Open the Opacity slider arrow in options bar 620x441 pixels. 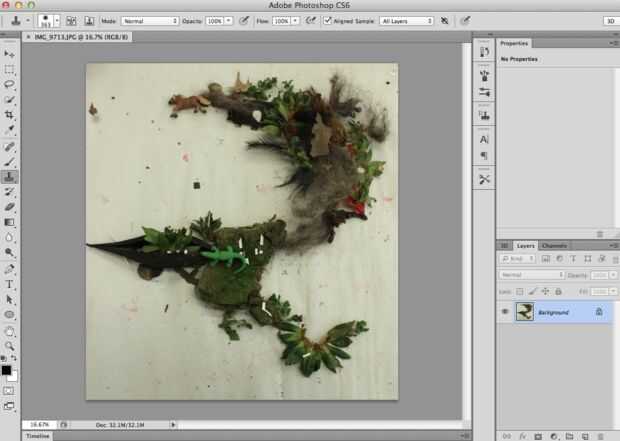click(229, 21)
